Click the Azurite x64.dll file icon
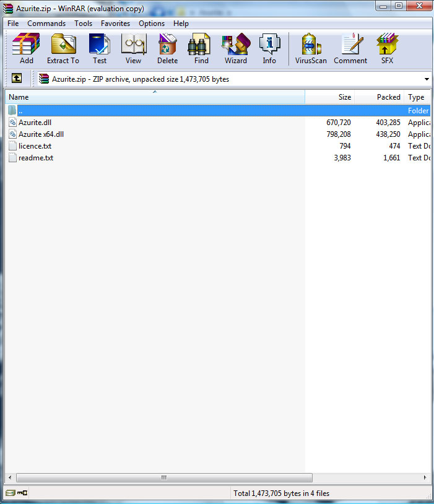 (x=12, y=134)
